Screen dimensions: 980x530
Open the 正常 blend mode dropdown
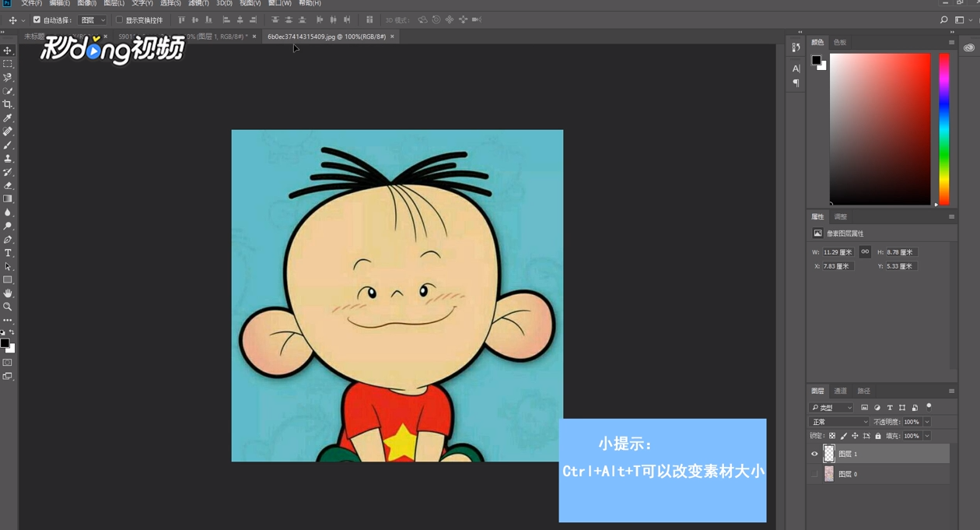[x=839, y=422]
